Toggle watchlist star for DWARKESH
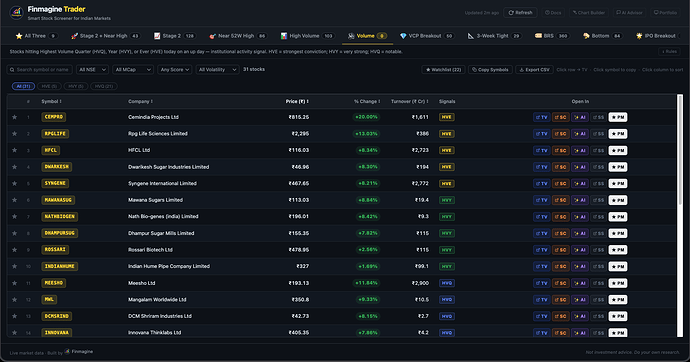This screenshot has height=362, width=690. pos(15,167)
